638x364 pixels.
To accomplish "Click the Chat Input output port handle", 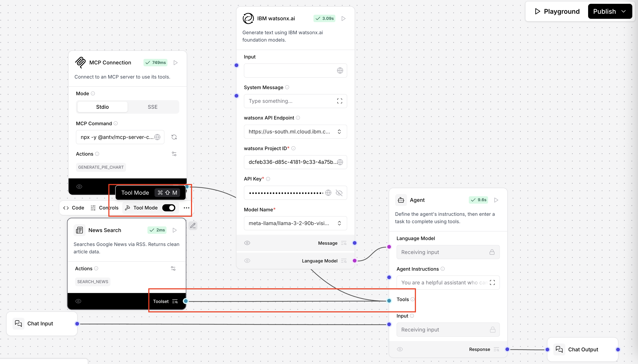I will [77, 324].
